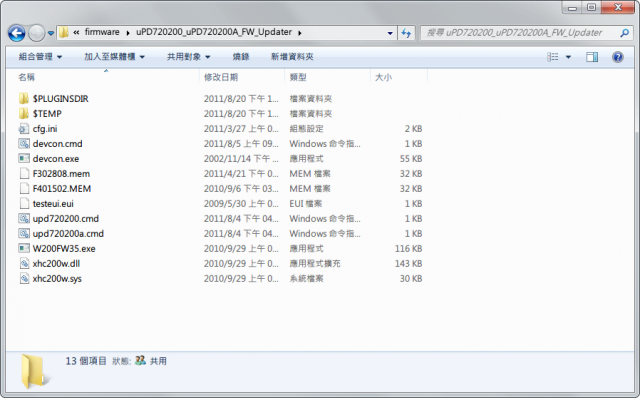Click the testeui.eui file name
640x398 pixels.
[x=53, y=204]
